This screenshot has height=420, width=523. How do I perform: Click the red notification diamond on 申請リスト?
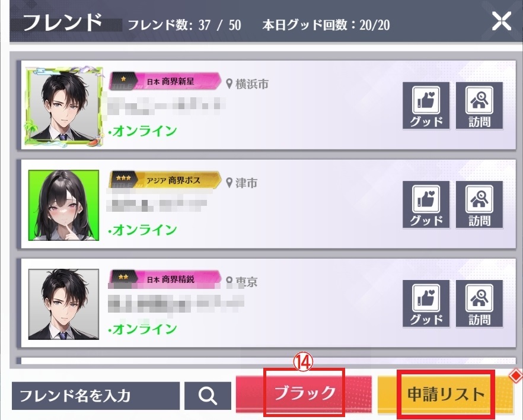coord(516,376)
